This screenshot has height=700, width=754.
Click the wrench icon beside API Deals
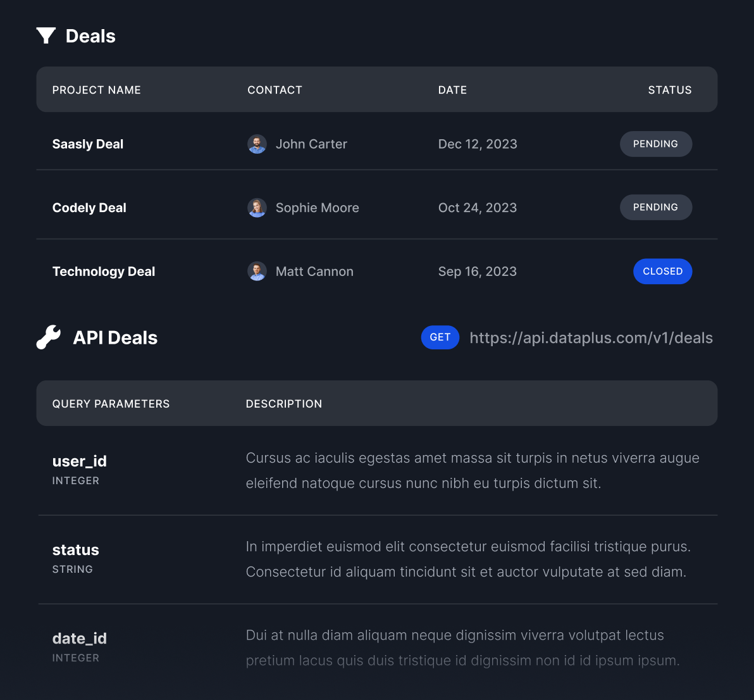coord(49,337)
